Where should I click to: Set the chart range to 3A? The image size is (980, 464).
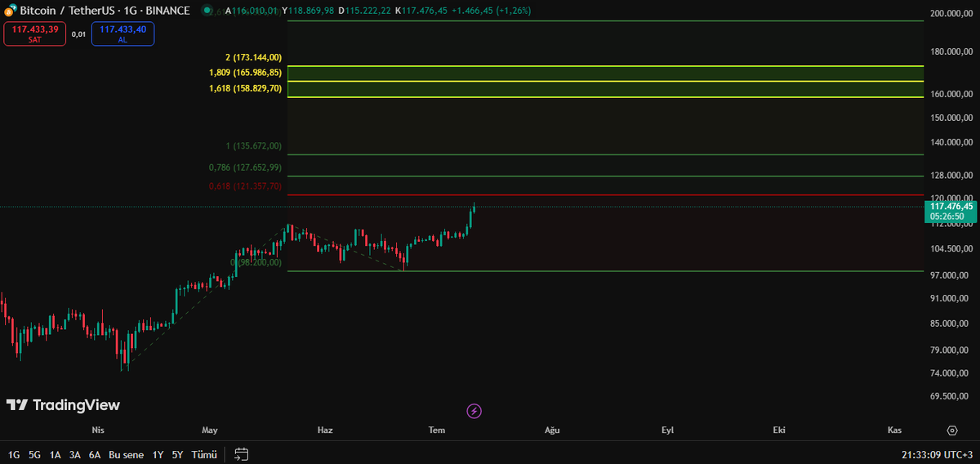coord(74,454)
